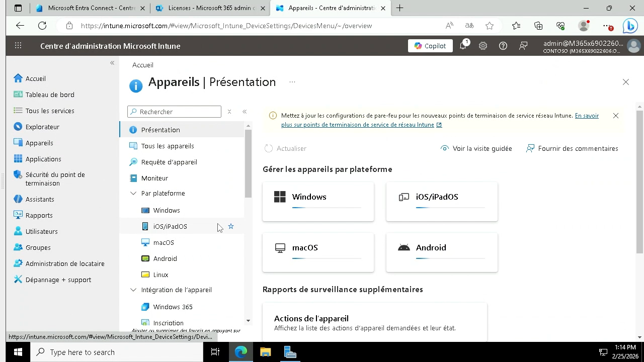Open the ellipsis menu beside Présentation
The height and width of the screenshot is (362, 644).
click(292, 82)
